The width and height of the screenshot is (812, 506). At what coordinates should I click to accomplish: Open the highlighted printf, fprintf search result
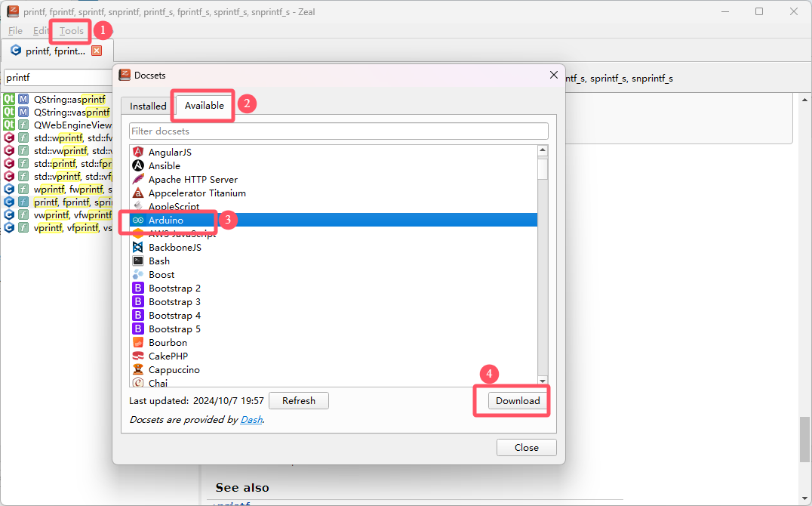57,202
